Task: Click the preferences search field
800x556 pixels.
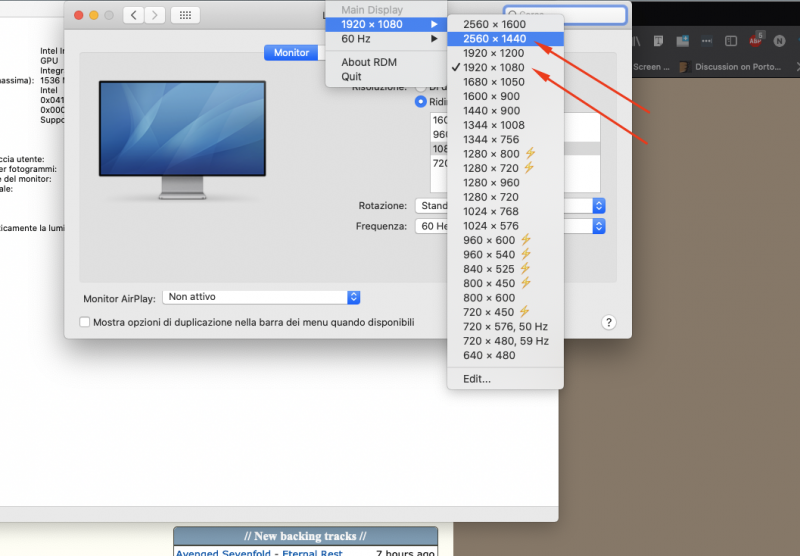Action: tap(565, 14)
